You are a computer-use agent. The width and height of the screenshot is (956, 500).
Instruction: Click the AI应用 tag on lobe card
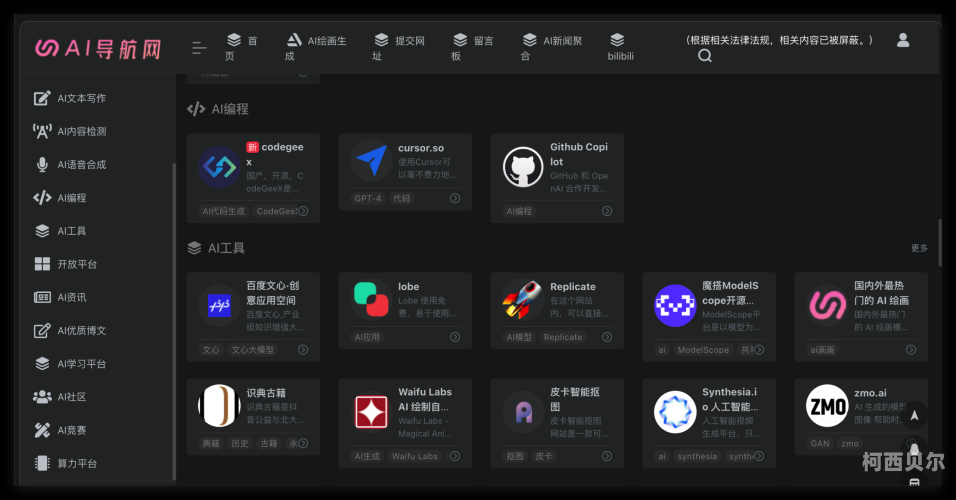(x=367, y=337)
